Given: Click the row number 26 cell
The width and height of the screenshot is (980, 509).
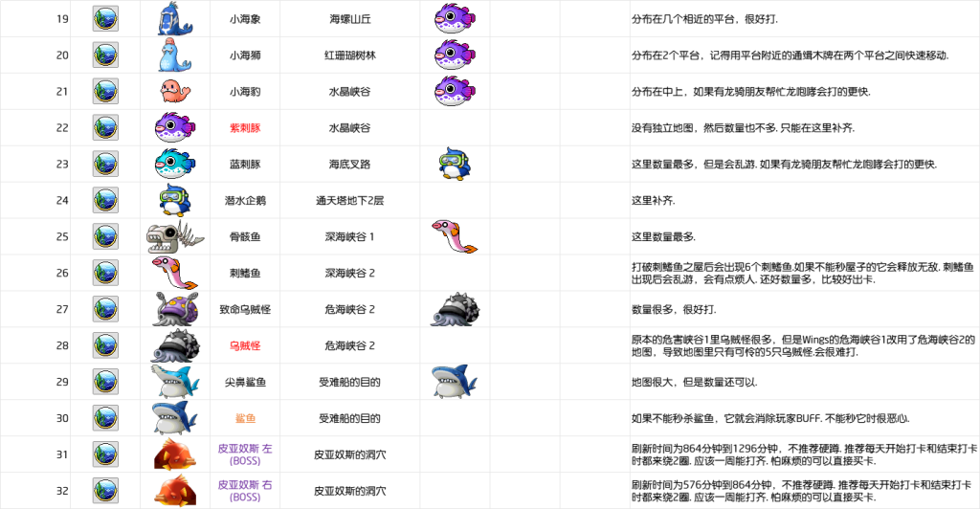Looking at the screenshot, I should 62,274.
